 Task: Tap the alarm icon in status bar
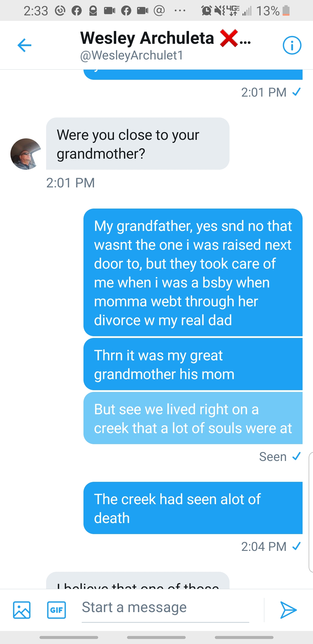pyautogui.click(x=206, y=11)
